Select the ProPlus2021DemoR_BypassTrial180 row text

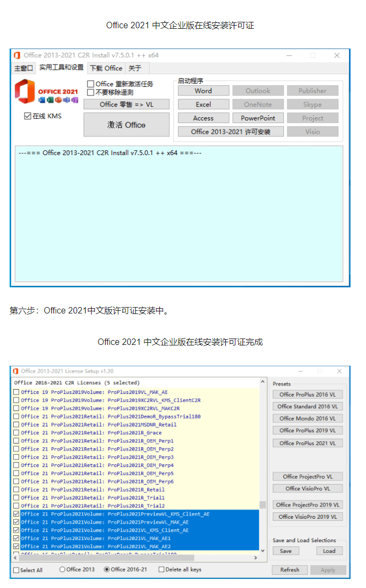click(110, 417)
